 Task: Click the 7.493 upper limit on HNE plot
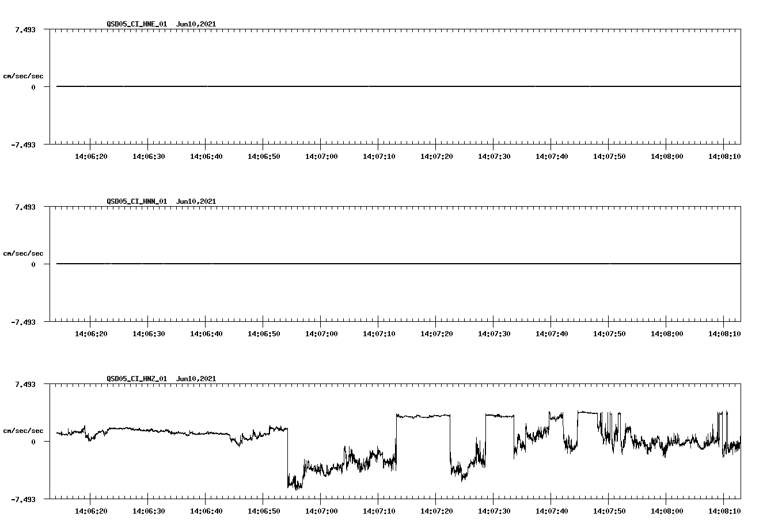pos(25,29)
